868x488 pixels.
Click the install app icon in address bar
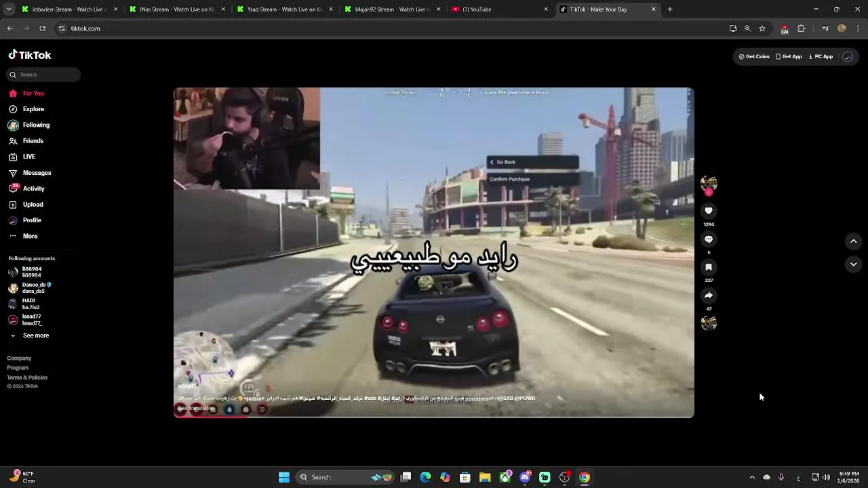[733, 28]
